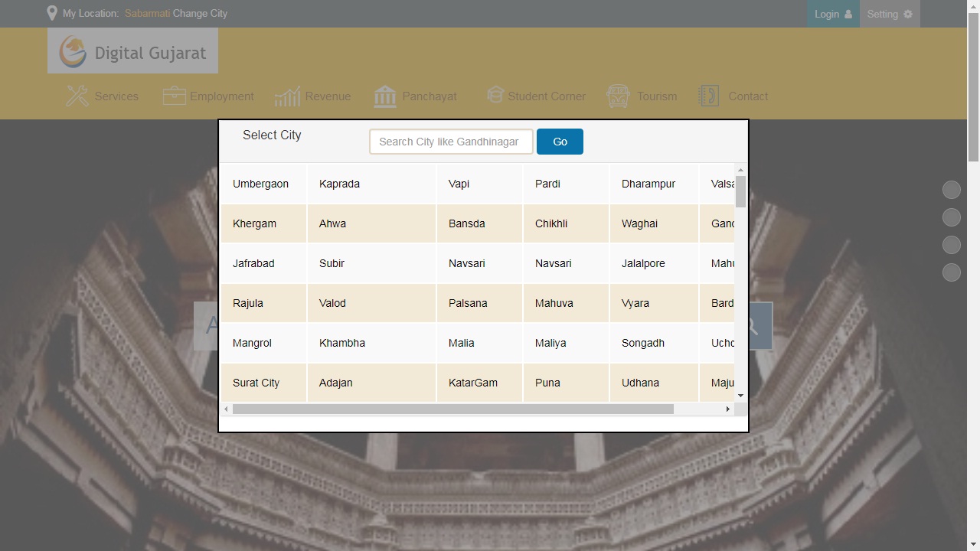Select the Services wrench icon
This screenshot has height=551, width=980.
click(77, 96)
